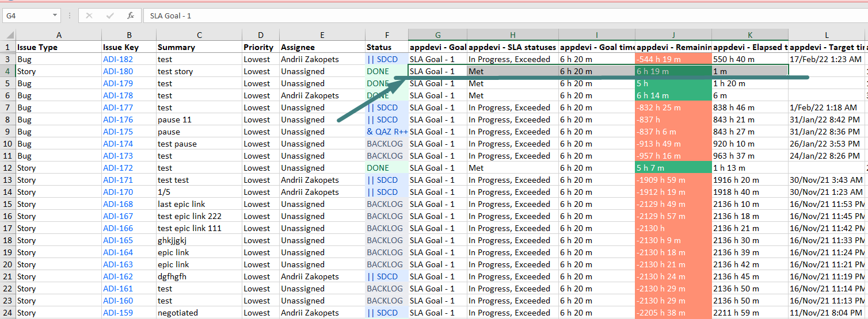Click the Cancel X icon in formula bar

(89, 16)
